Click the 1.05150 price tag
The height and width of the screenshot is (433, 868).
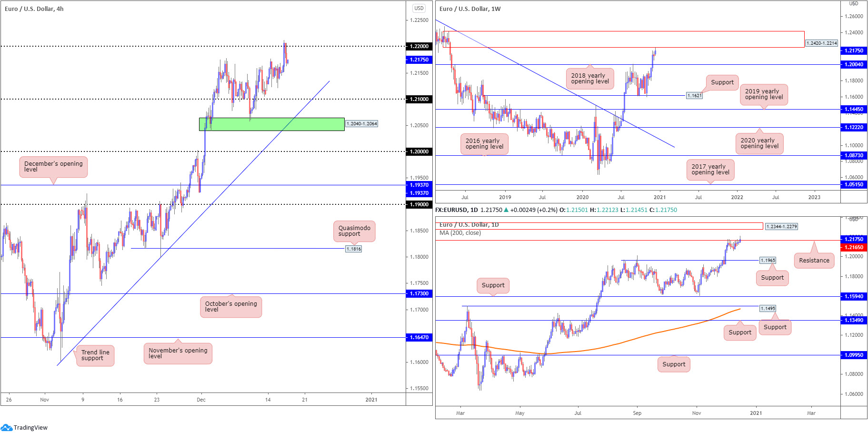[x=854, y=184]
